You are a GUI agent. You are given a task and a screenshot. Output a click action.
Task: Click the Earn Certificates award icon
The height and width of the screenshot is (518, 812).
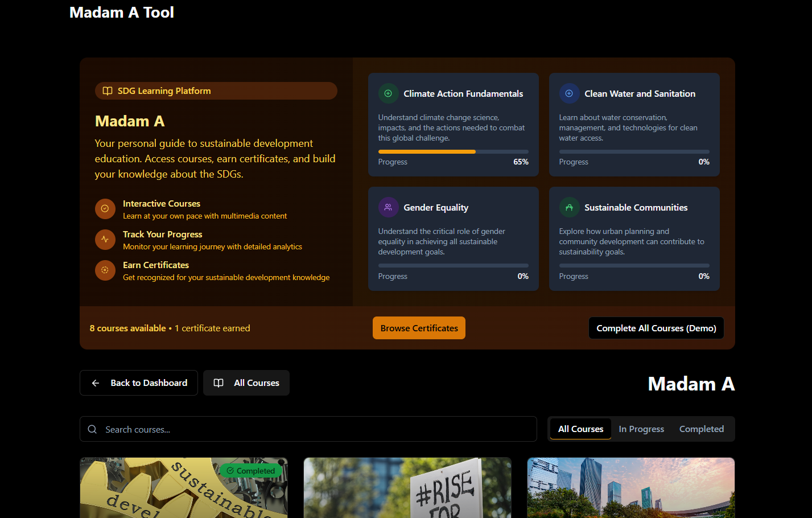pos(105,270)
